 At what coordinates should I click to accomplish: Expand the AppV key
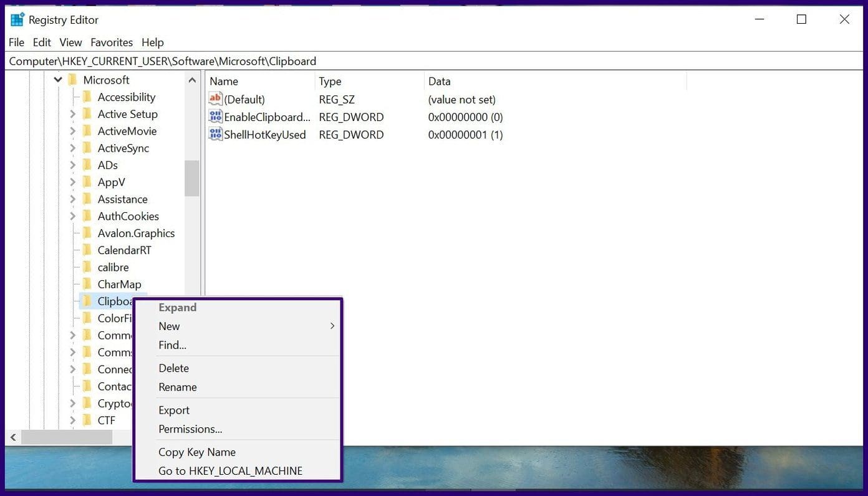point(72,182)
